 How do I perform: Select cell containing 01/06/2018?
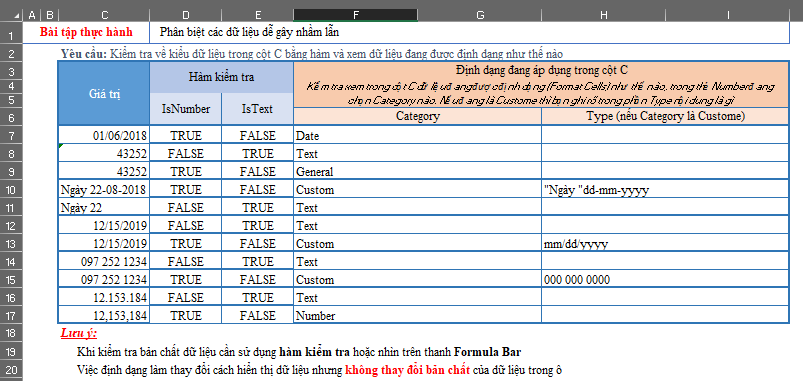tap(104, 136)
